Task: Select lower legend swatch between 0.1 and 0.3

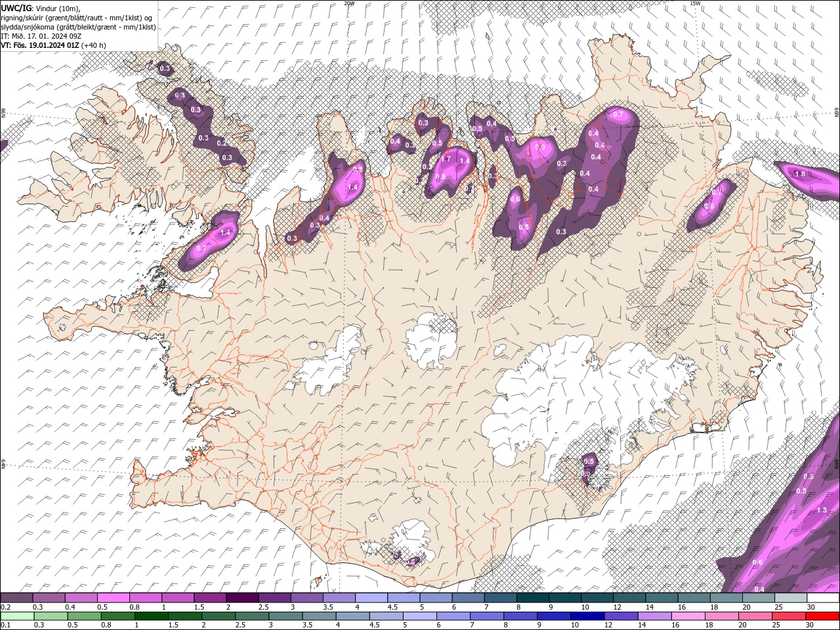Action: (16, 616)
